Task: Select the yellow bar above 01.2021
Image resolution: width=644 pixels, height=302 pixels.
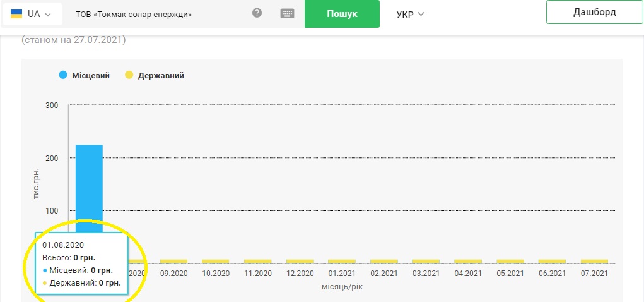Action: tap(342, 261)
